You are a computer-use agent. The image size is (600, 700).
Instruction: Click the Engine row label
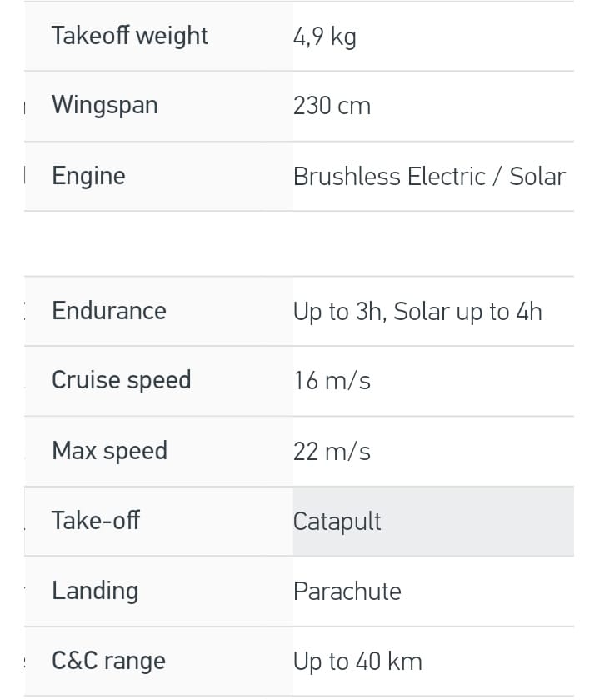click(x=88, y=176)
